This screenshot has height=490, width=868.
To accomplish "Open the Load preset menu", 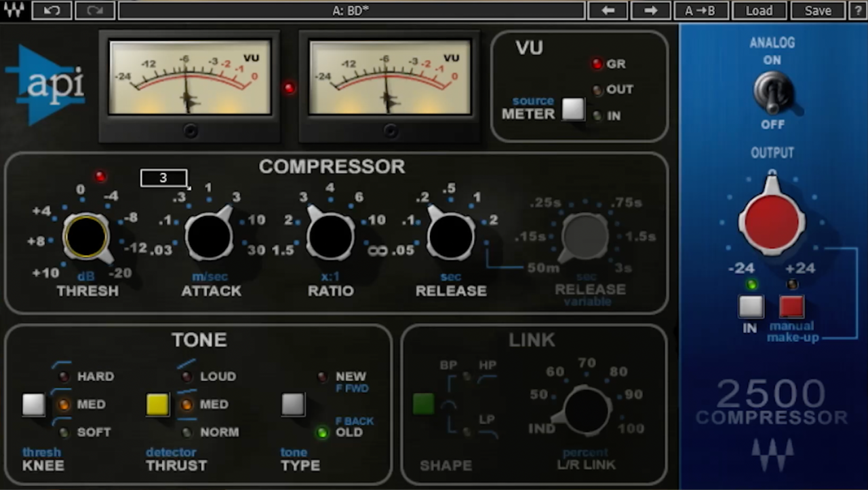I will [x=759, y=10].
